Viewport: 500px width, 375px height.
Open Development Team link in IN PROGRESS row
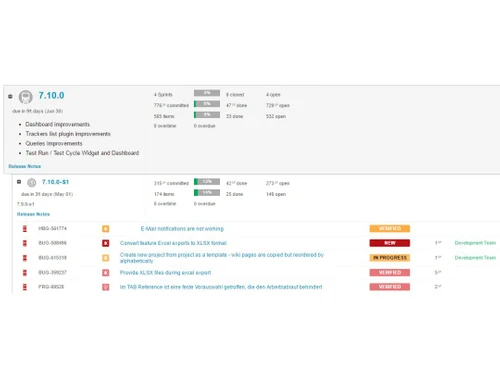tap(475, 258)
